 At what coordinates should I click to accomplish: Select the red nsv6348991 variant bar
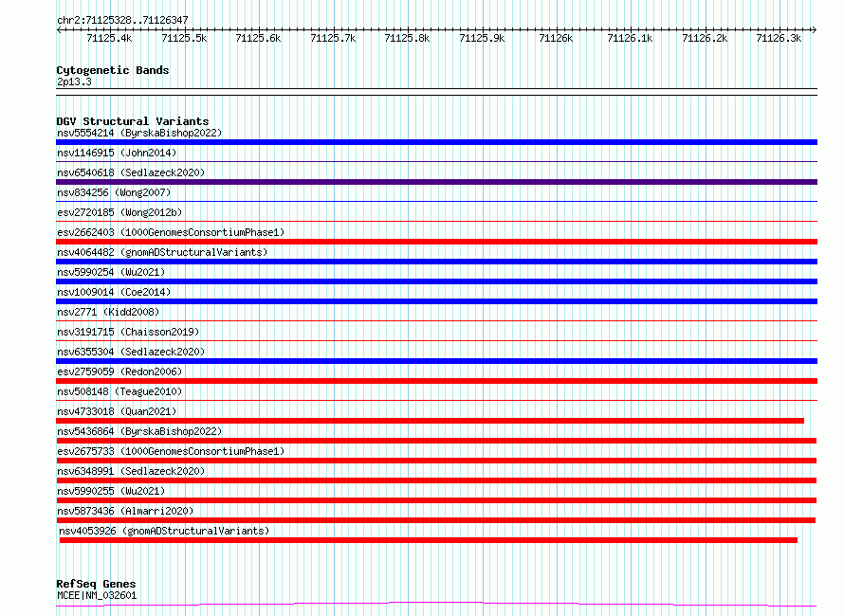436,480
